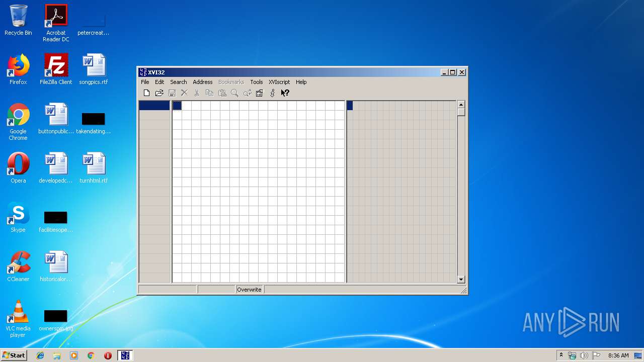
Task: Open the Edit menu
Action: pyautogui.click(x=159, y=82)
